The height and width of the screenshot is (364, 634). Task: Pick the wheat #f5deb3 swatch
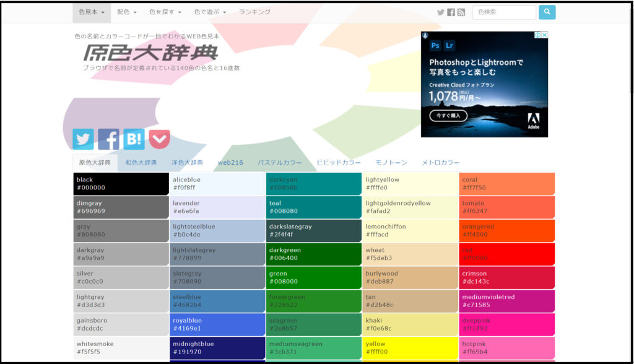[x=410, y=254]
